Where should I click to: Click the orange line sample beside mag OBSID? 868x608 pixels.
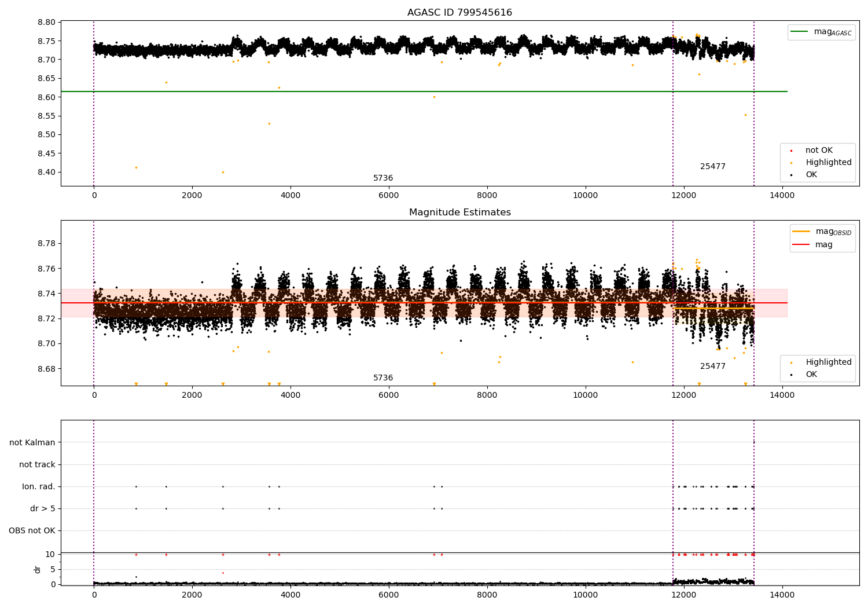tap(801, 232)
